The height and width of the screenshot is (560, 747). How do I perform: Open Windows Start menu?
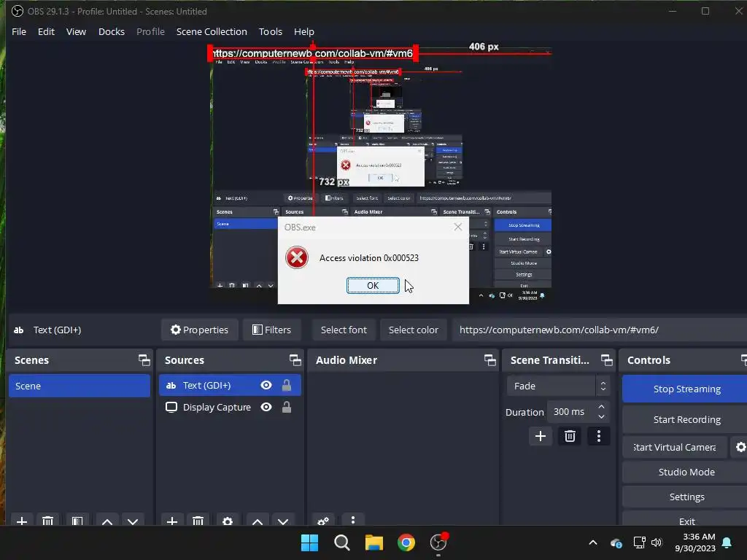coord(309,542)
